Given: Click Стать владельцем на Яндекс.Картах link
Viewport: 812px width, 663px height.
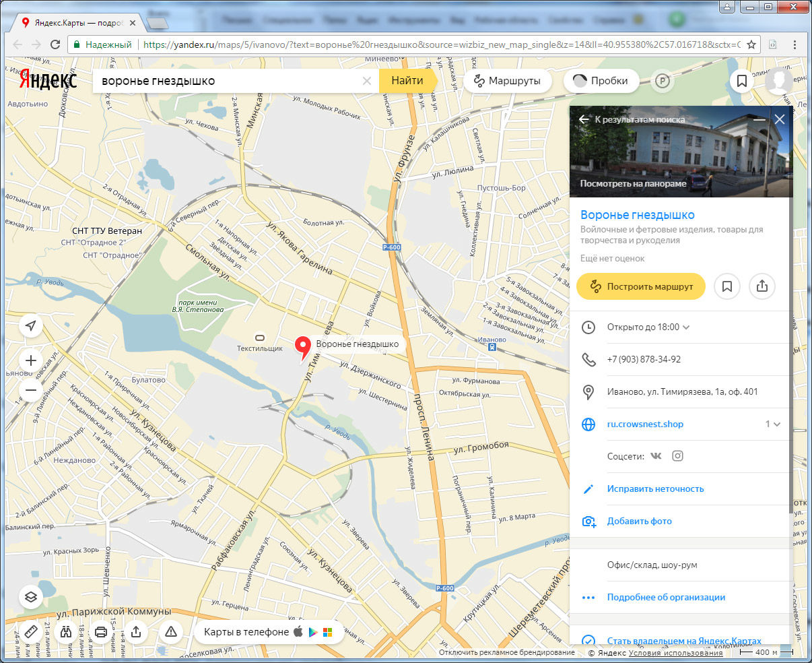Looking at the screenshot, I should click(x=684, y=641).
